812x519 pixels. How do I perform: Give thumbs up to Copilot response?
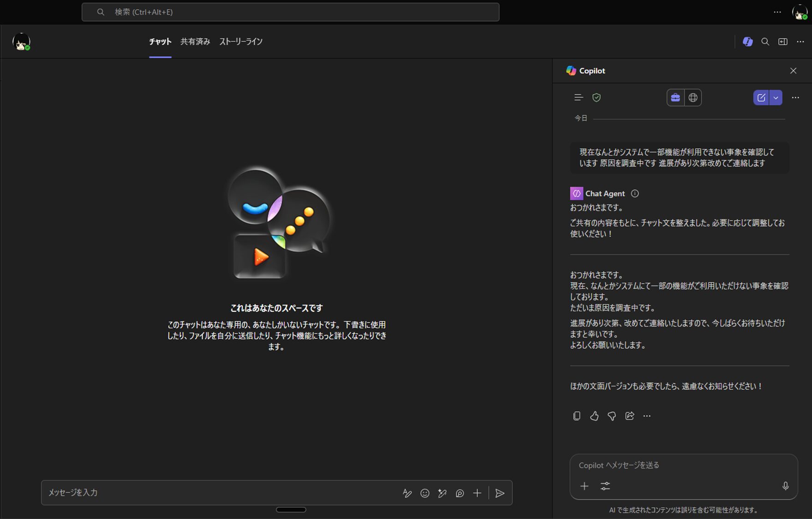594,416
